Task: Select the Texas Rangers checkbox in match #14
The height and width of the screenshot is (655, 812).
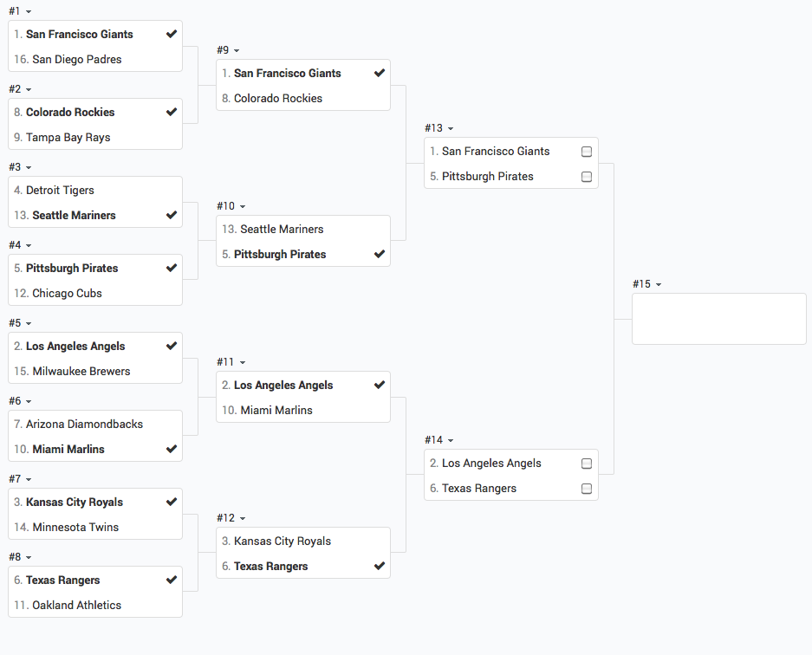Action: 587,489
